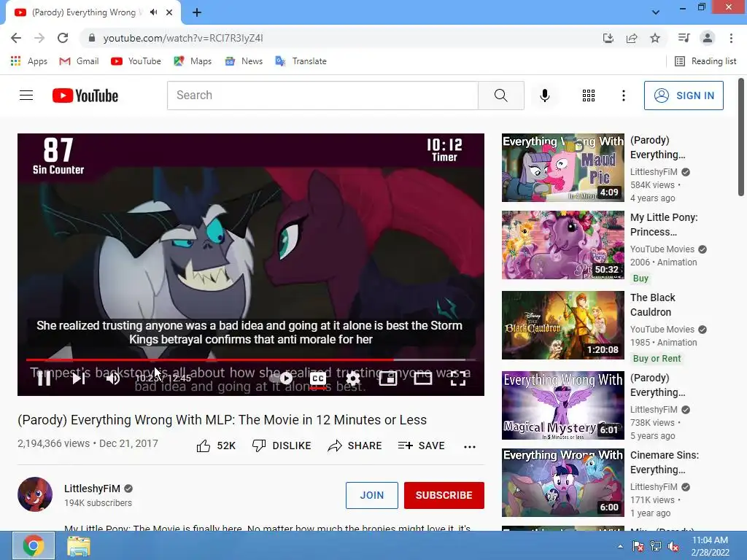Click the DISLIKE button
The image size is (747, 560).
pyautogui.click(x=281, y=446)
